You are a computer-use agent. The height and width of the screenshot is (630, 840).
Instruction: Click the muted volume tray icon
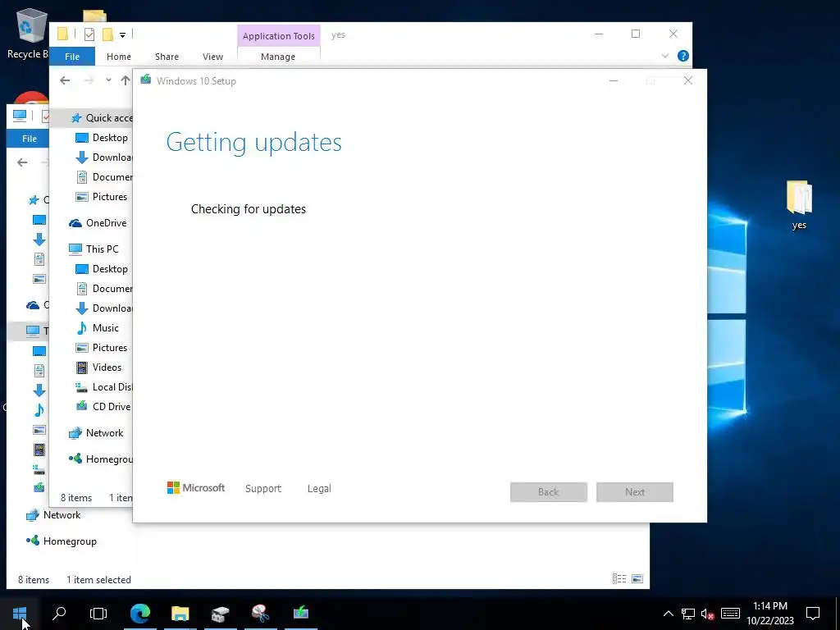tap(707, 614)
